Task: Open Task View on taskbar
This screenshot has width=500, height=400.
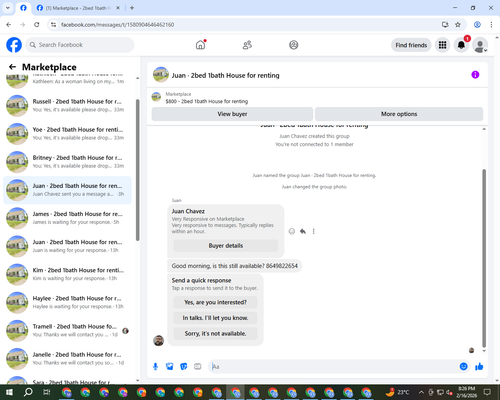Action: [47, 392]
